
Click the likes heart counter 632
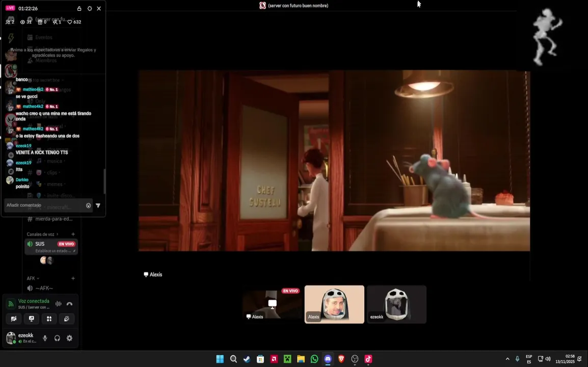[x=74, y=22]
